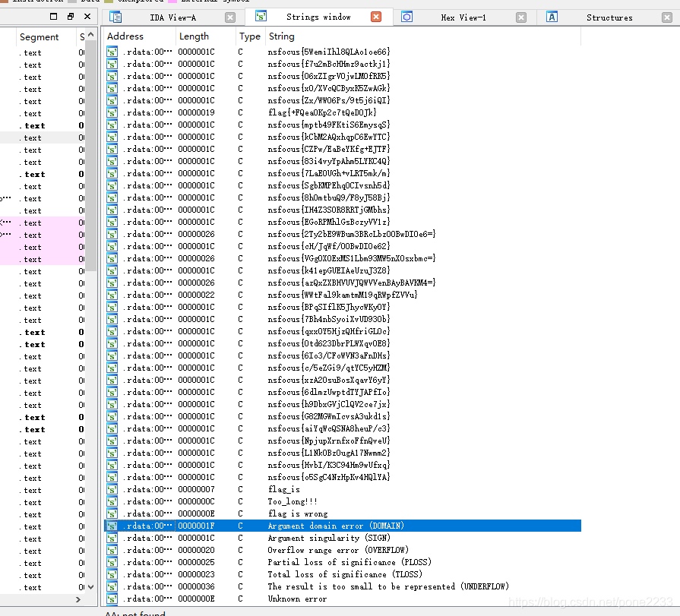The image size is (680, 616).
Task: Maximize the left panel with square icon
Action: pos(54,17)
